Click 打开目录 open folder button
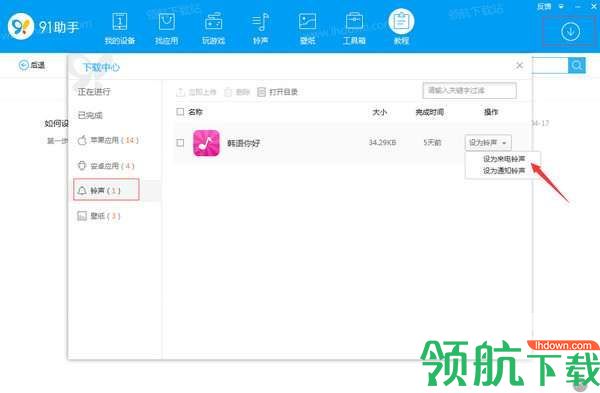The image size is (600, 393). (x=278, y=92)
